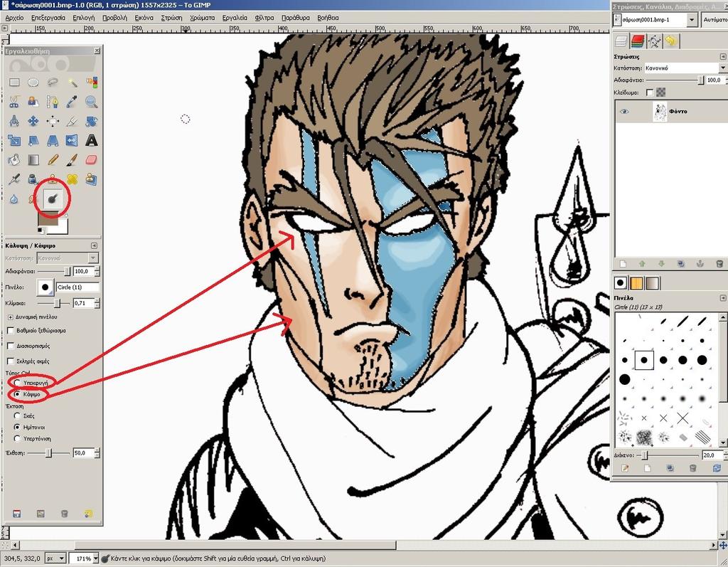Select the Text tool
The height and width of the screenshot is (567, 728).
(92, 140)
